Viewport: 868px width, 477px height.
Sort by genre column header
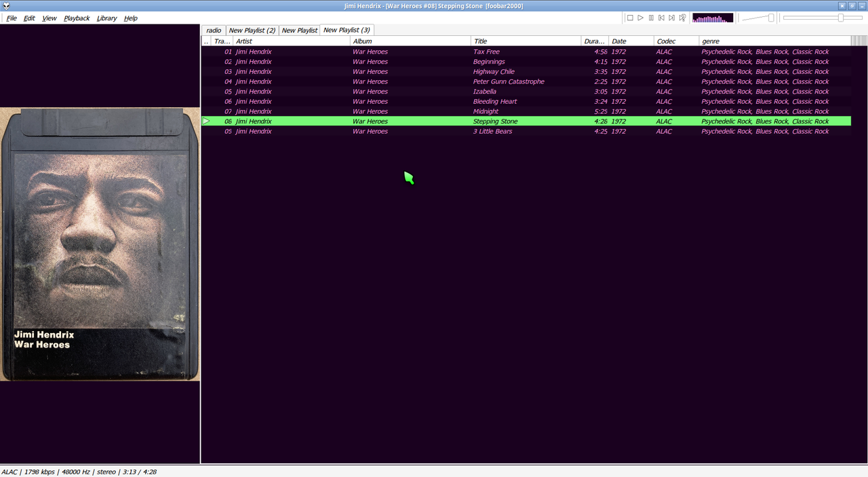tap(774, 41)
